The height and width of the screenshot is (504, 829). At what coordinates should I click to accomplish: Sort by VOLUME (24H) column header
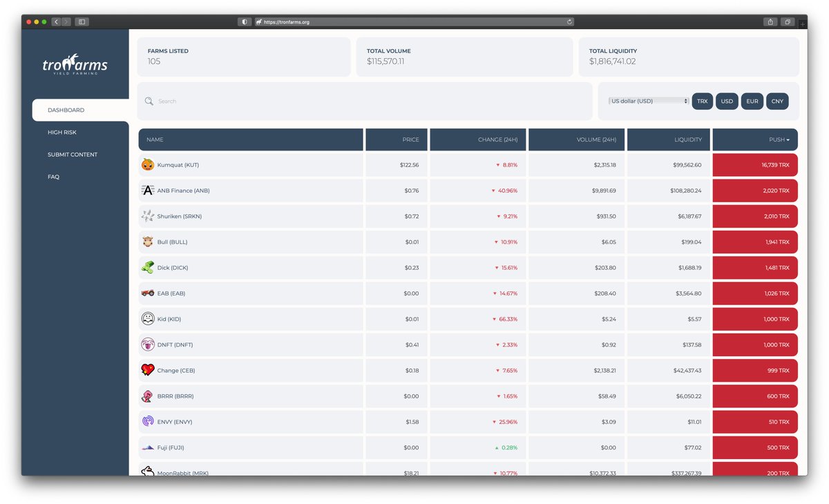tap(577, 139)
